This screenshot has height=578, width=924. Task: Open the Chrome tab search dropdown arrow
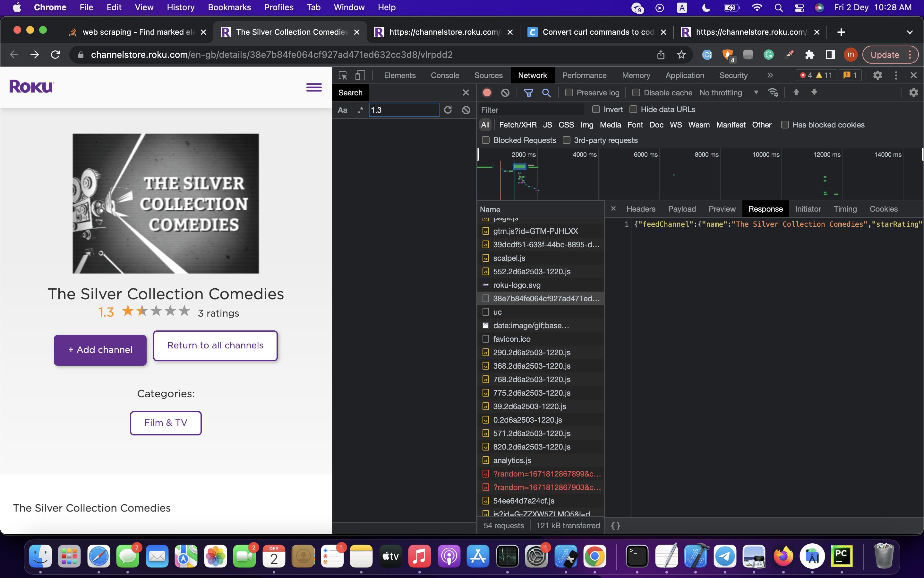tap(910, 32)
